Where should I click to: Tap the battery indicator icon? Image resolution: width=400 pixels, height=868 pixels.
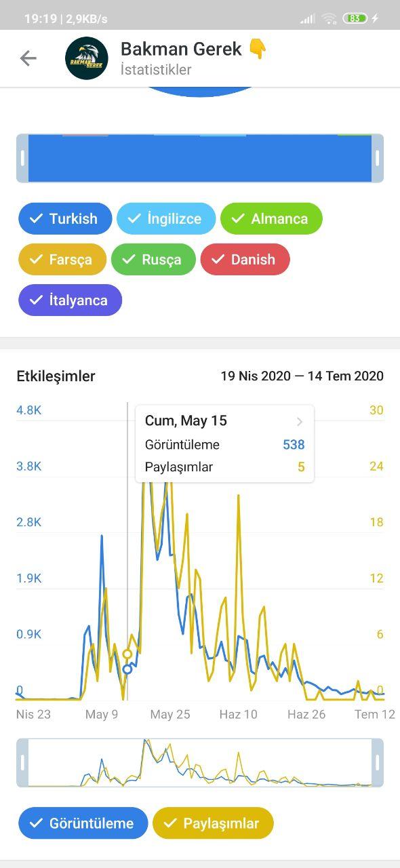click(355, 18)
